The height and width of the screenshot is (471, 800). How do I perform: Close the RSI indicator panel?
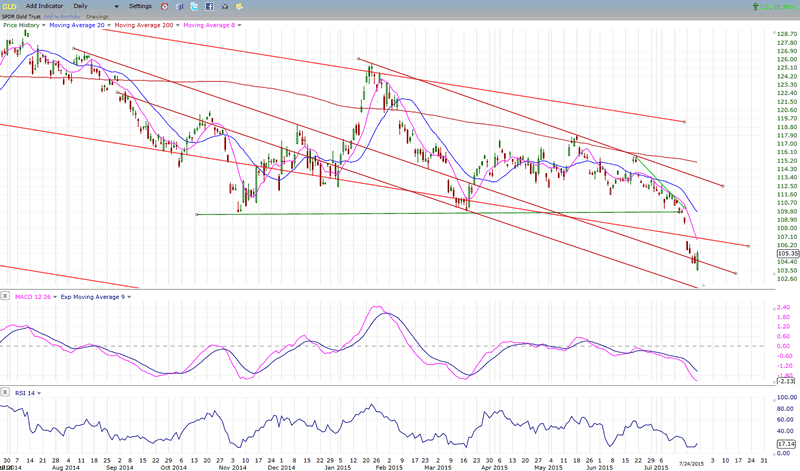coord(6,395)
